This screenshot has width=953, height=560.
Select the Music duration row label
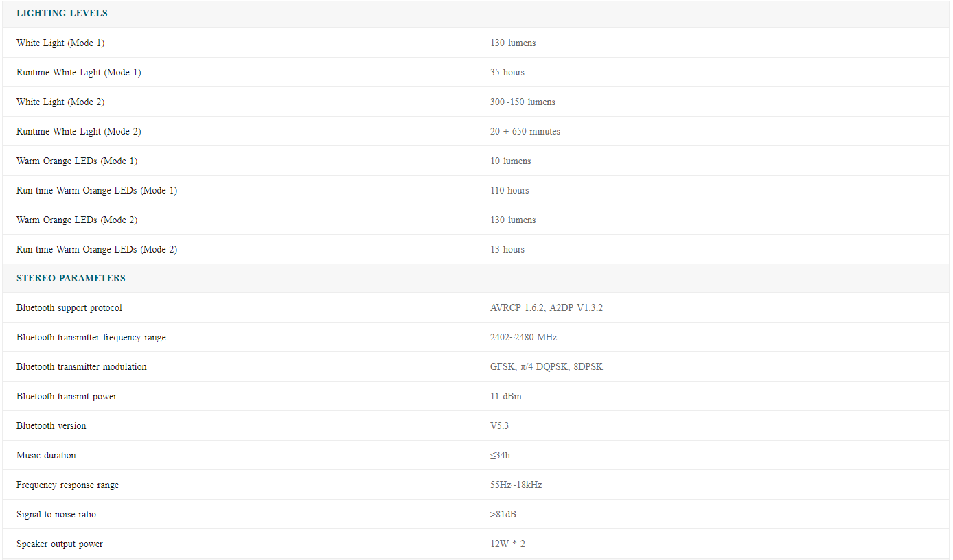click(46, 456)
